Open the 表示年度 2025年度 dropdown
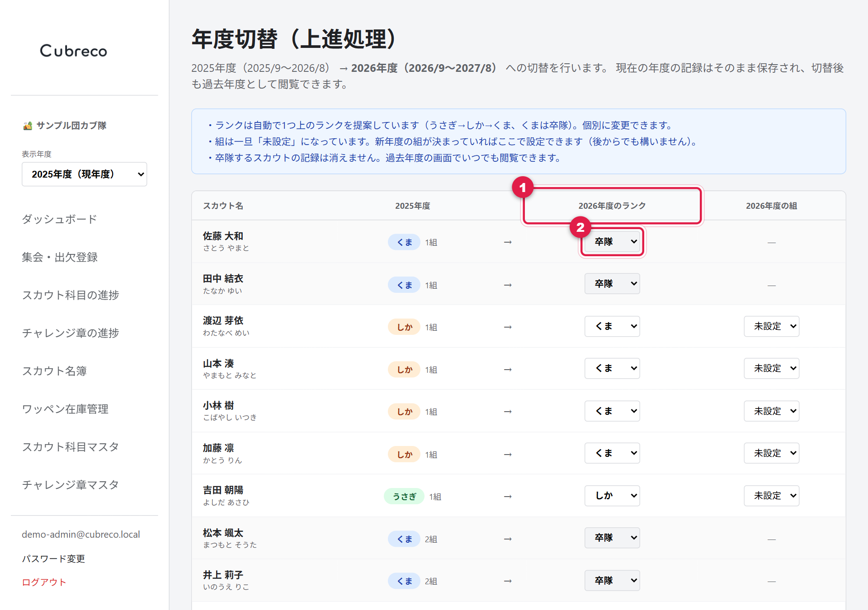Screen dimensions: 868x610 tap(84, 174)
